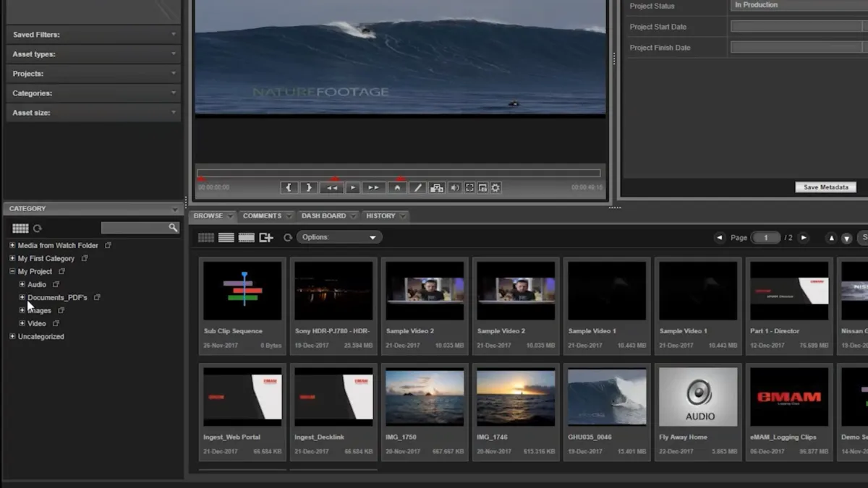Screen dimensions: 868x488
Task: Collapse the My Project category
Action: click(12, 272)
